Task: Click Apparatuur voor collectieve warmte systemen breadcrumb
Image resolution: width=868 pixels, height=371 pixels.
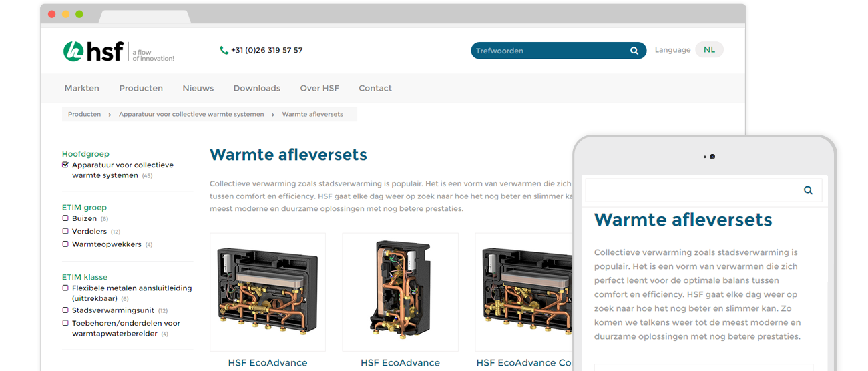Action: [x=192, y=115]
